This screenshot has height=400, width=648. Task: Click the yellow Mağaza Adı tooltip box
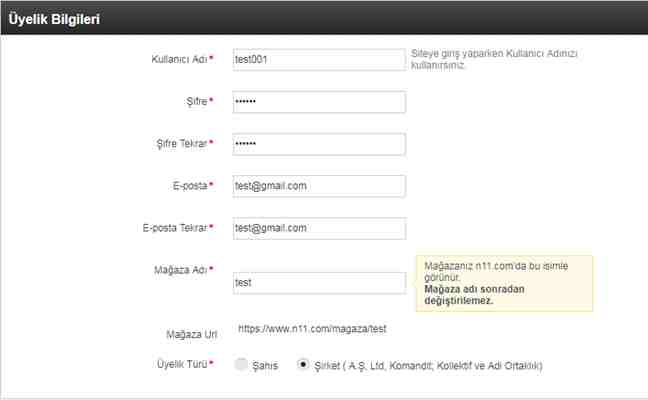pyautogui.click(x=503, y=283)
